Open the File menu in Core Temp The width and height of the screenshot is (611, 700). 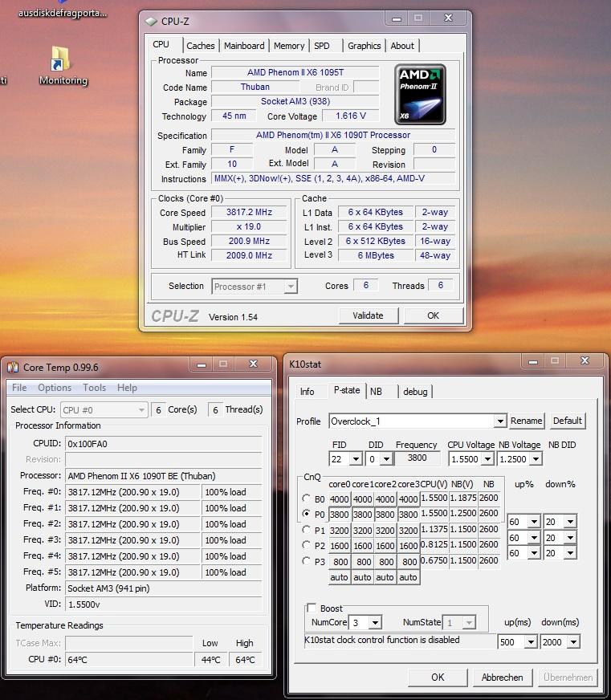[19, 388]
